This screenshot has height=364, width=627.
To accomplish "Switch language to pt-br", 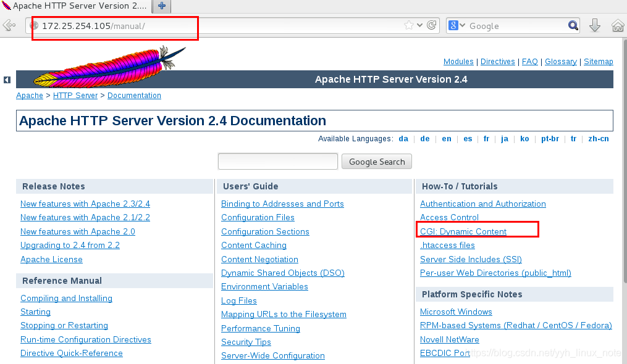I will point(550,139).
